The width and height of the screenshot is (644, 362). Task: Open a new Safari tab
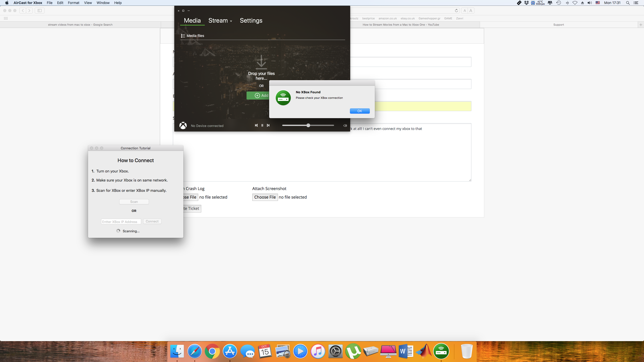pyautogui.click(x=641, y=25)
